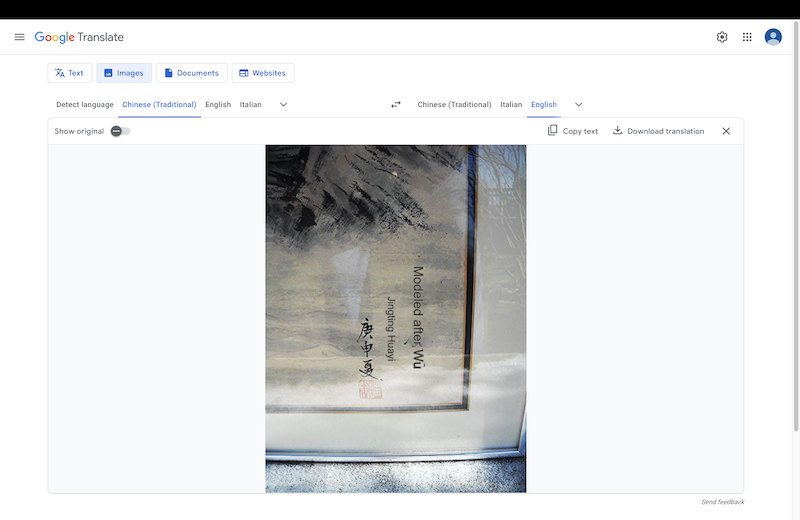
Task: Copy the translated text
Action: tap(572, 131)
